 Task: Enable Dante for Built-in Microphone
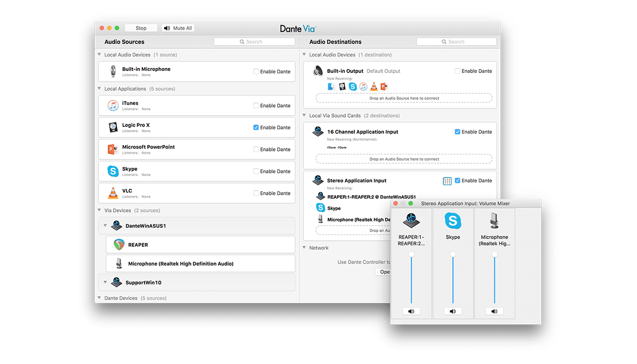(x=256, y=71)
